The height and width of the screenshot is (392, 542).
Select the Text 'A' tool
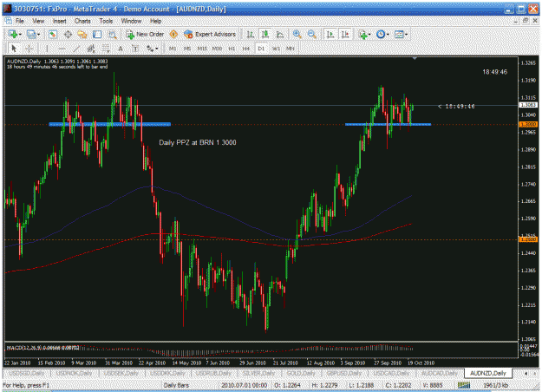coord(121,49)
